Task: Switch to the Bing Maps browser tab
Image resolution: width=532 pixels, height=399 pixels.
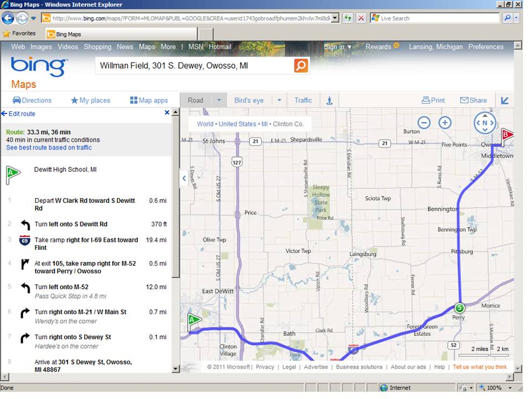Action: pos(120,34)
